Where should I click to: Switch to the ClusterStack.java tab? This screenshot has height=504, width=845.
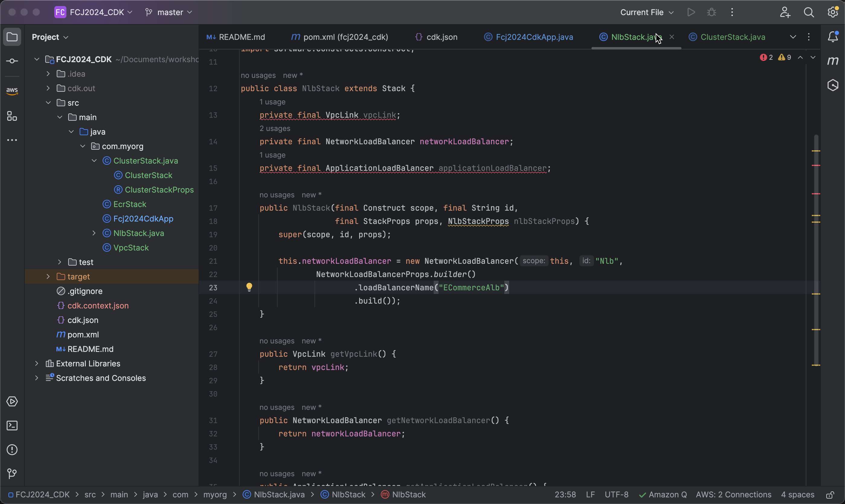pos(727,37)
